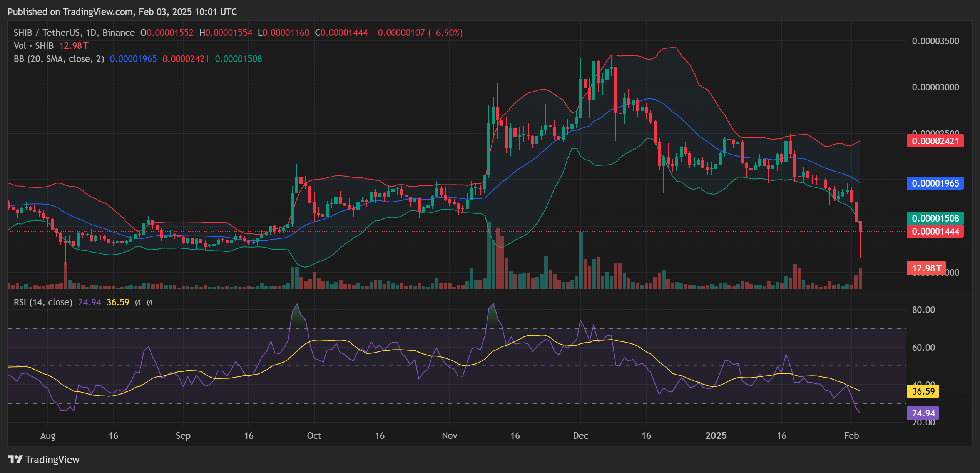Click the Published on TradingView.com header text
Image resolution: width=980 pixels, height=473 pixels.
click(x=122, y=12)
